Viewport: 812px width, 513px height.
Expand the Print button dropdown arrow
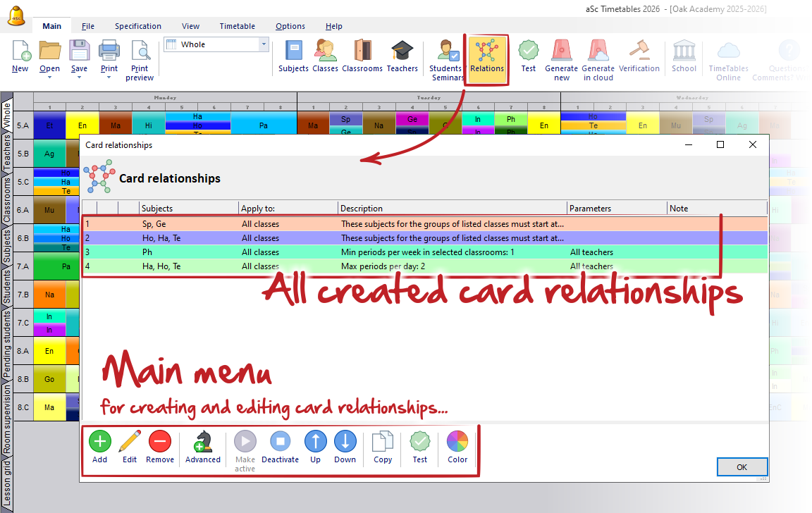click(x=109, y=78)
